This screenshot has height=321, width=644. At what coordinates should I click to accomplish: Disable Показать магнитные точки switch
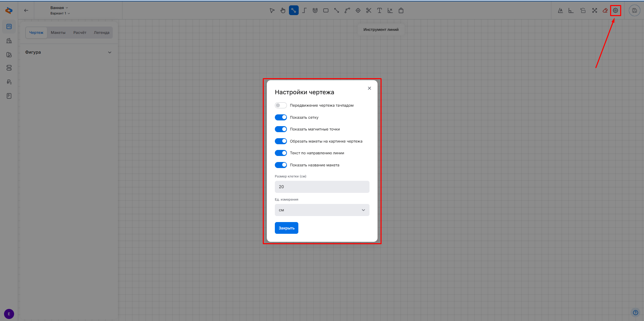tap(281, 129)
